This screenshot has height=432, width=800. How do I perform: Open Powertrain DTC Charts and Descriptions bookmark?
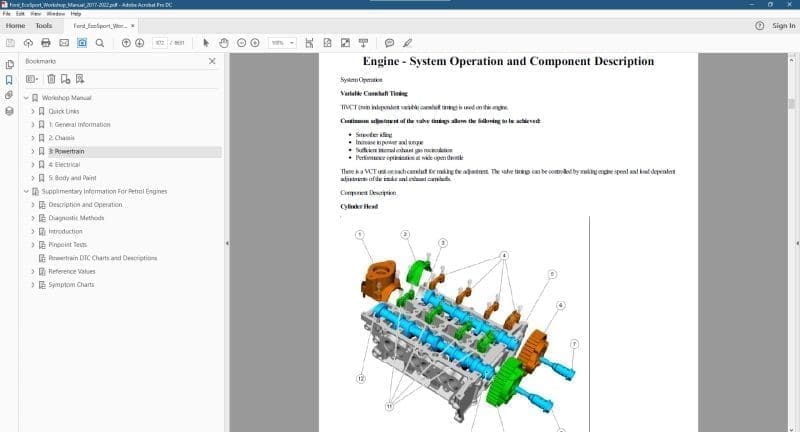(x=102, y=258)
